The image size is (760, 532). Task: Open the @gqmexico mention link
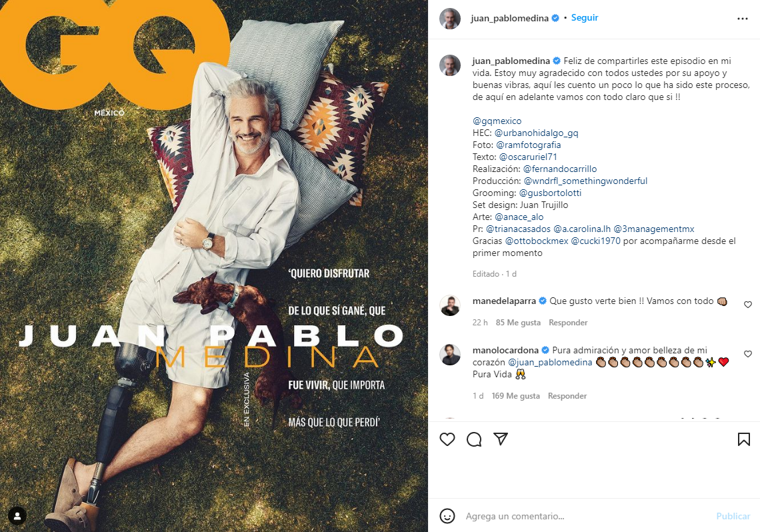(x=497, y=121)
